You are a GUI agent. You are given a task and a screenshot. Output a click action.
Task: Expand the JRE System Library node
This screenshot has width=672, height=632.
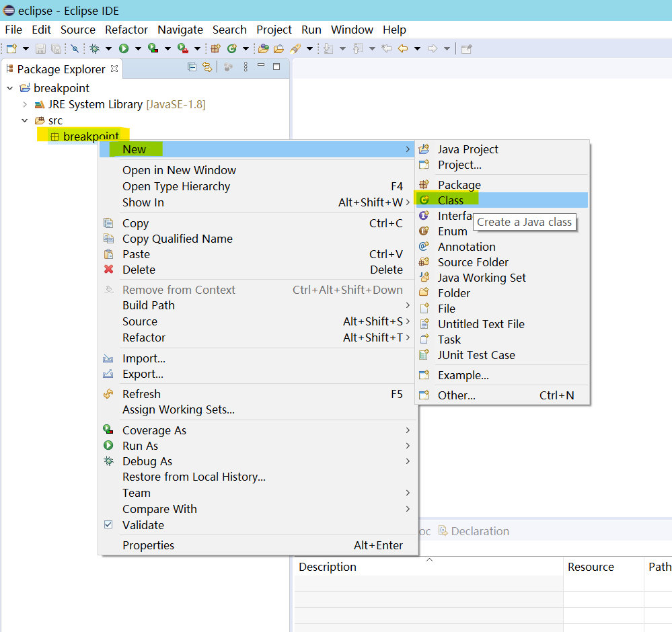(25, 104)
